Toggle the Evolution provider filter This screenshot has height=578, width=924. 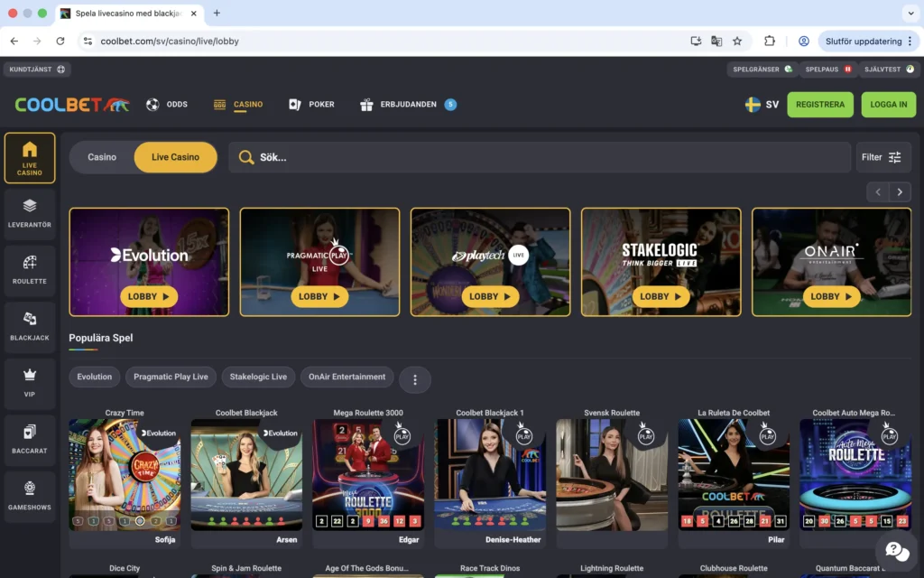94,377
